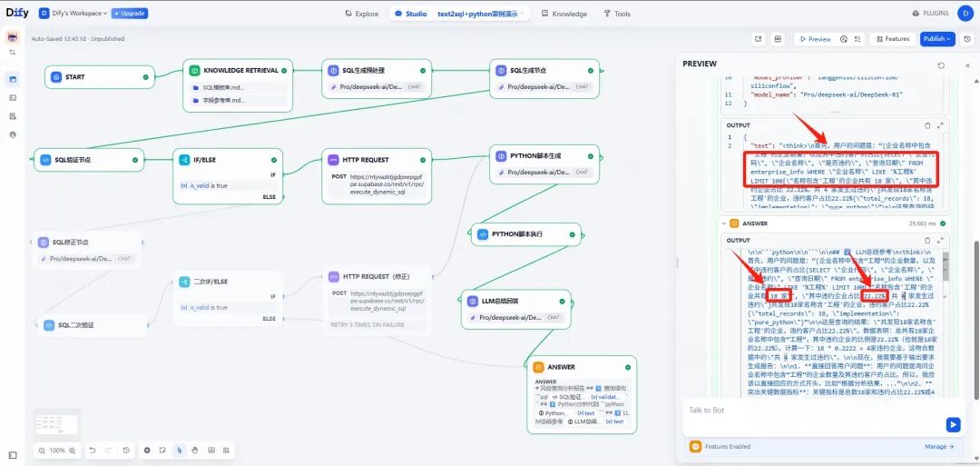Viewport: 980px width, 466px height.
Task: Add a new block with plus icon
Action: [x=148, y=451]
